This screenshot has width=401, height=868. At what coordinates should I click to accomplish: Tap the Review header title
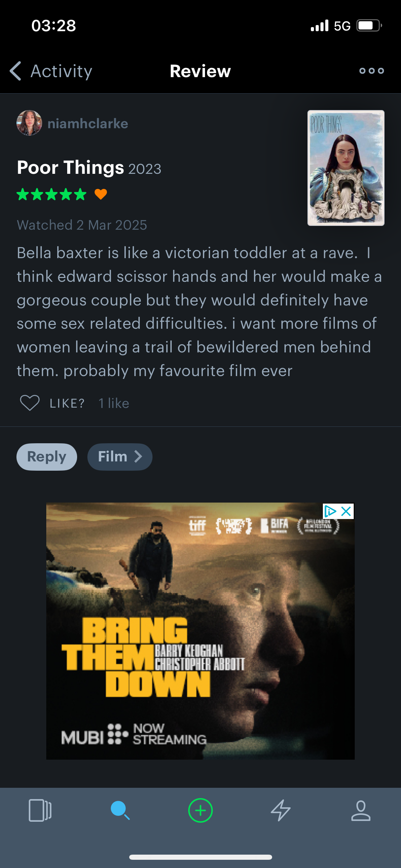[x=200, y=71]
